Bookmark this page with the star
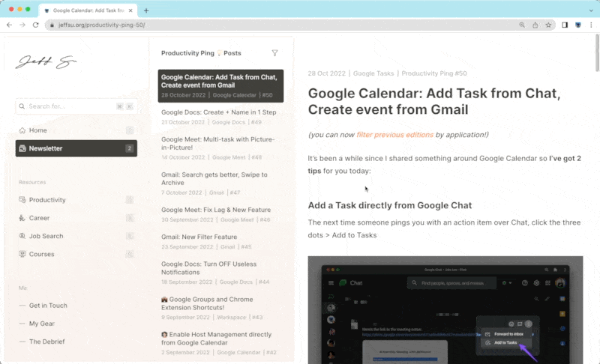This screenshot has height=364, width=600. pyautogui.click(x=548, y=25)
